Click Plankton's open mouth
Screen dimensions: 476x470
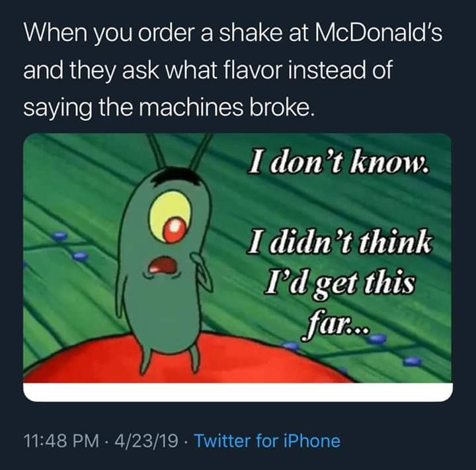pos(163,265)
